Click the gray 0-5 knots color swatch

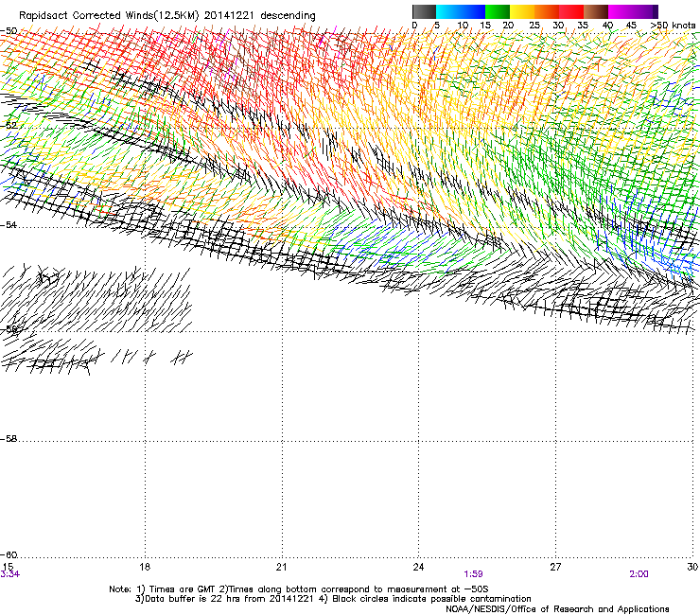pos(424,11)
